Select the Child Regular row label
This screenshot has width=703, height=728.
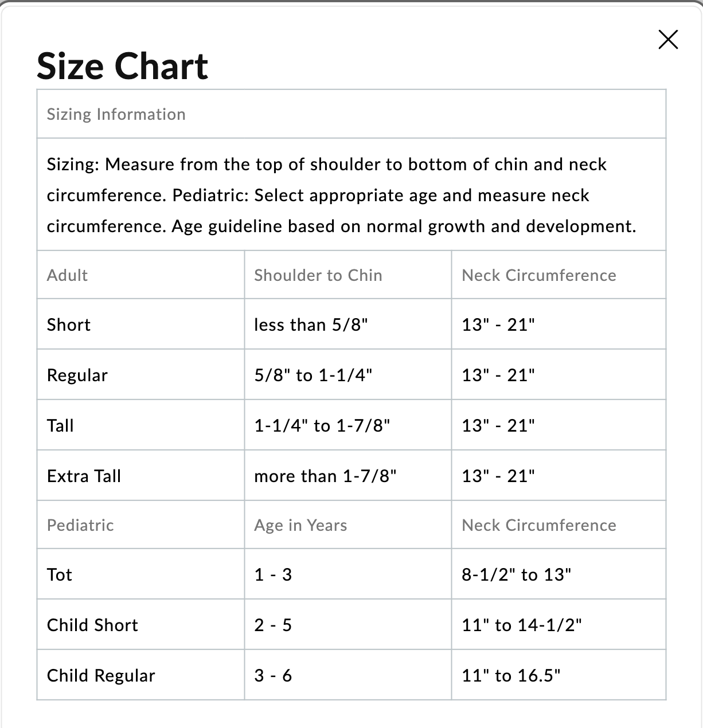click(101, 676)
